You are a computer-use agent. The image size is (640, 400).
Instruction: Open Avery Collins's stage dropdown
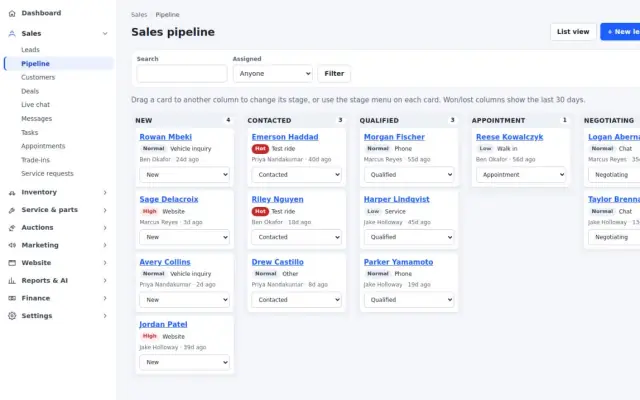click(x=184, y=300)
